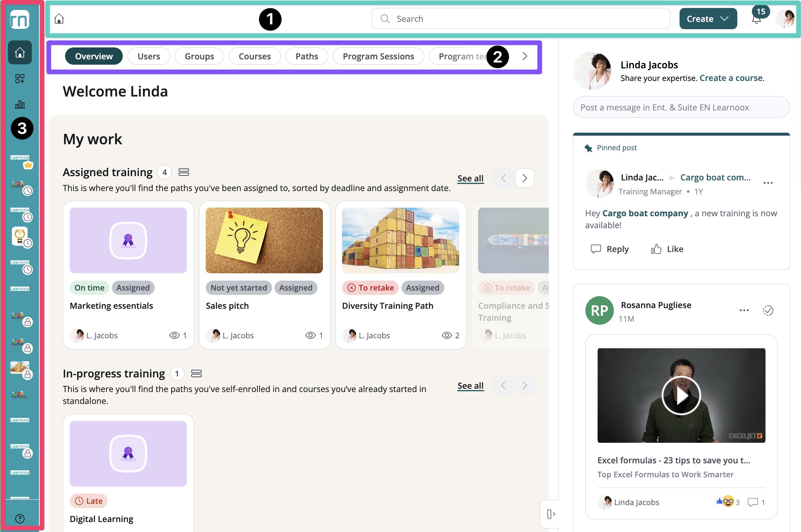Mark Rosanna Pugliese post as done

pyautogui.click(x=768, y=310)
